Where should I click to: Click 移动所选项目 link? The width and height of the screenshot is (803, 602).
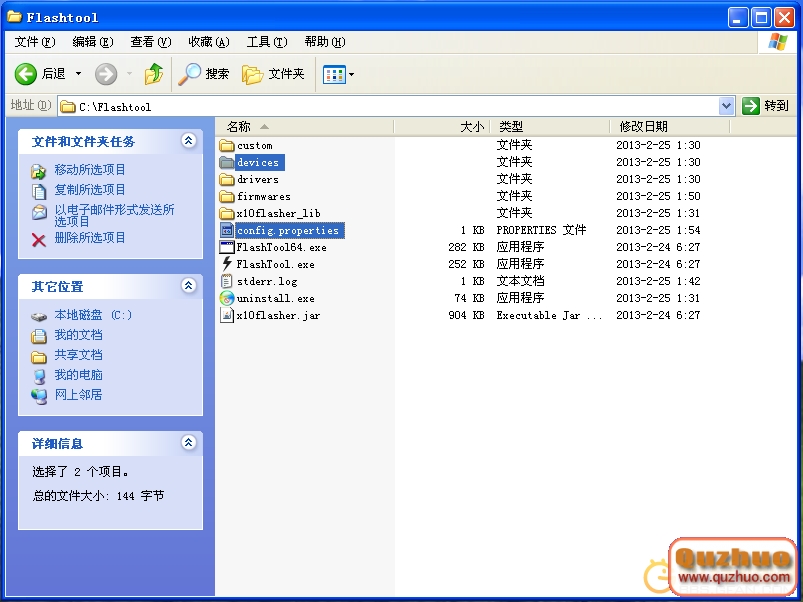pyautogui.click(x=90, y=169)
